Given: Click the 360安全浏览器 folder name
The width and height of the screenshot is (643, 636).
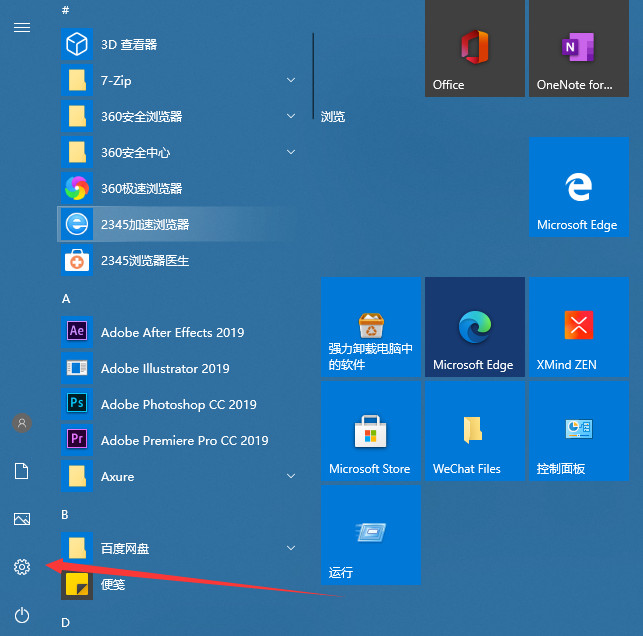Looking at the screenshot, I should click(141, 116).
